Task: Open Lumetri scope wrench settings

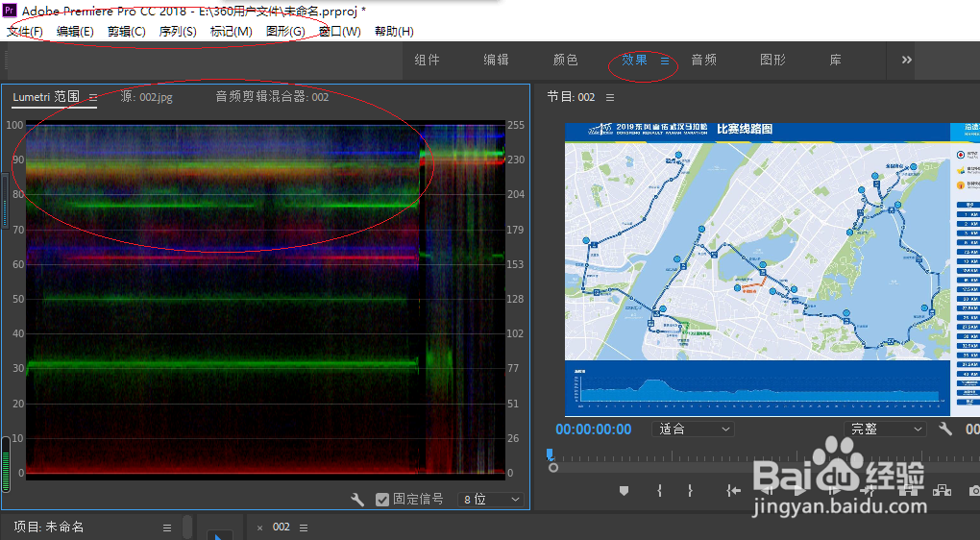Action: (x=357, y=500)
